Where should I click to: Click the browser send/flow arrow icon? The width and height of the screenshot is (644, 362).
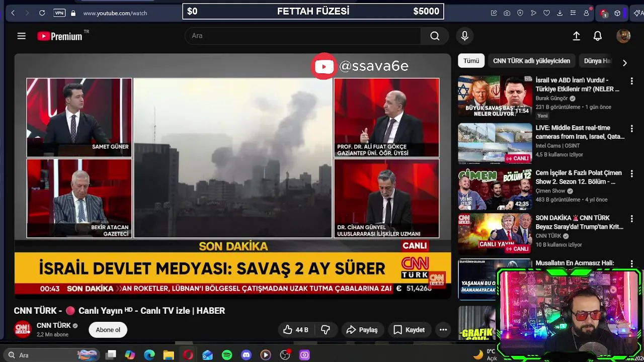click(x=533, y=13)
